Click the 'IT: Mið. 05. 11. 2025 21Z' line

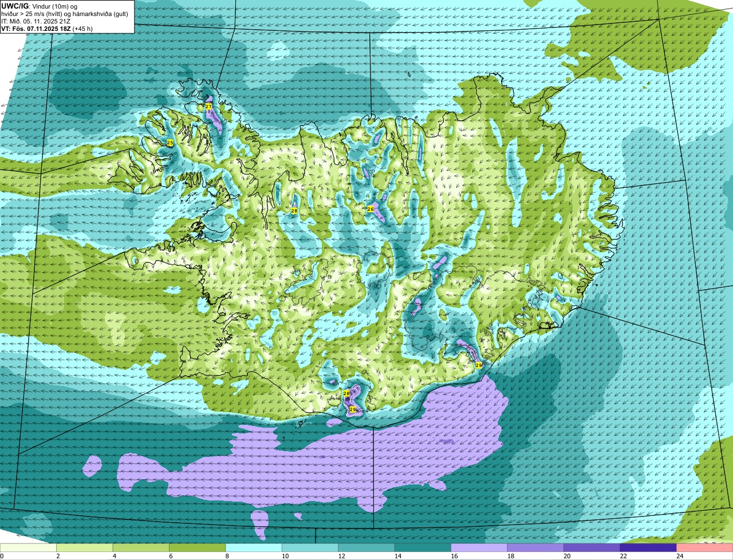36,21
